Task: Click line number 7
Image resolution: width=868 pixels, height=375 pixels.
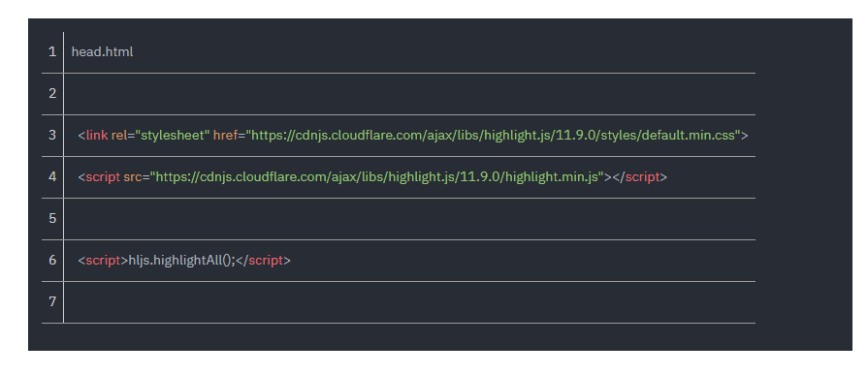Action: coord(52,301)
